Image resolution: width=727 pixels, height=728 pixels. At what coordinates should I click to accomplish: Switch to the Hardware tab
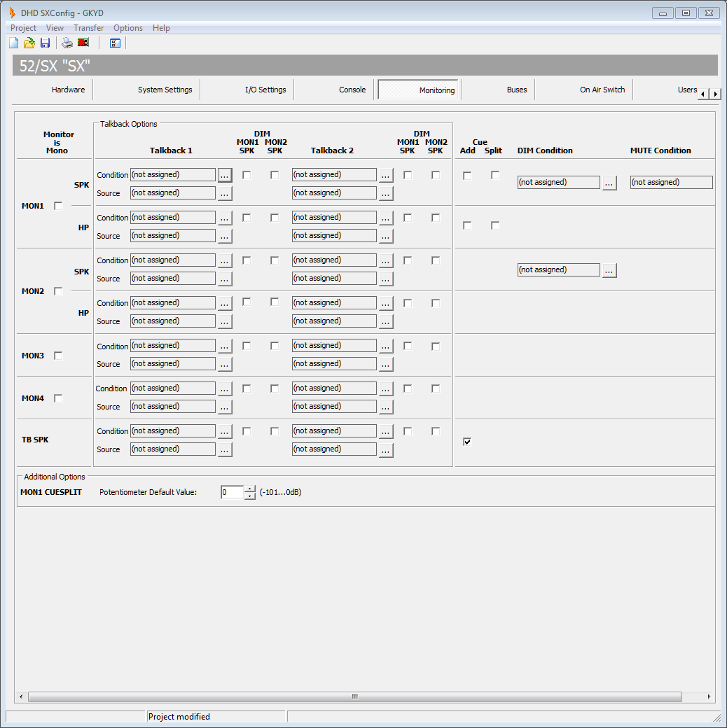click(68, 90)
